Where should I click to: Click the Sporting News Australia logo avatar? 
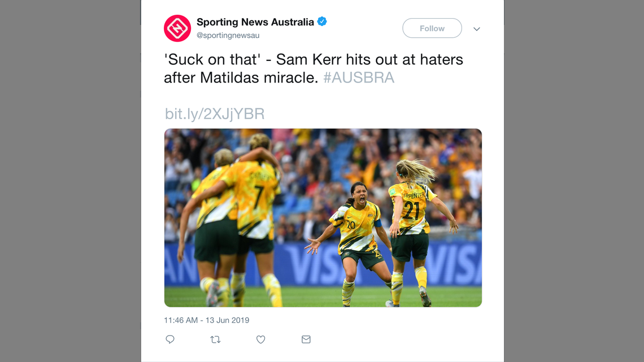click(177, 28)
